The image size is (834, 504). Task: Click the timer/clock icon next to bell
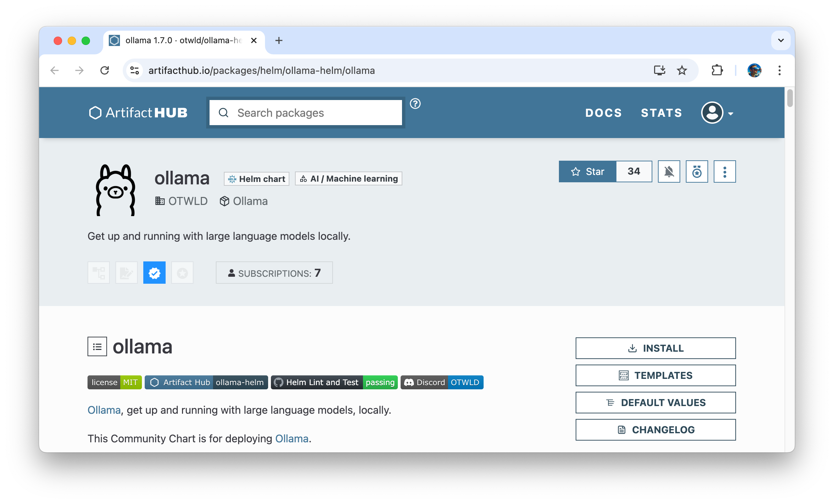[696, 171]
